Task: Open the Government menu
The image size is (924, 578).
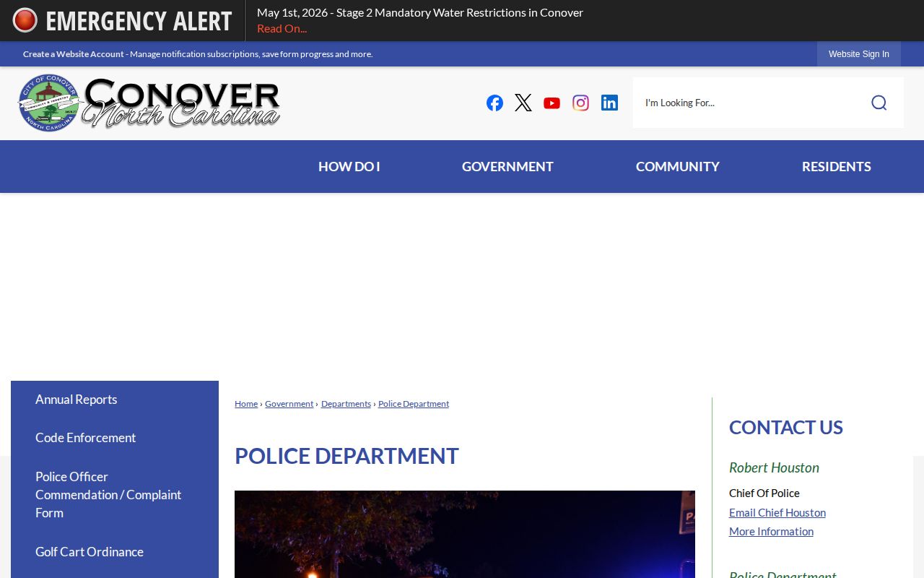Action: 507,166
